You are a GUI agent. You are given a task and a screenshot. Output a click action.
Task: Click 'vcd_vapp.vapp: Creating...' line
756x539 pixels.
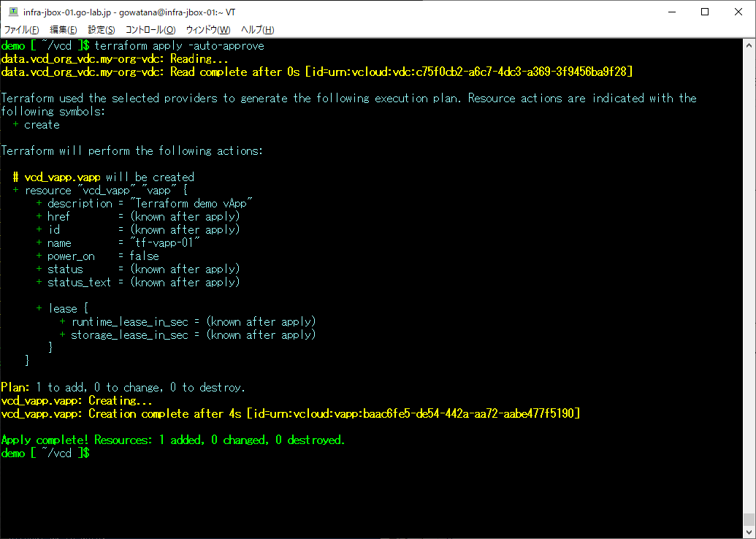77,401
